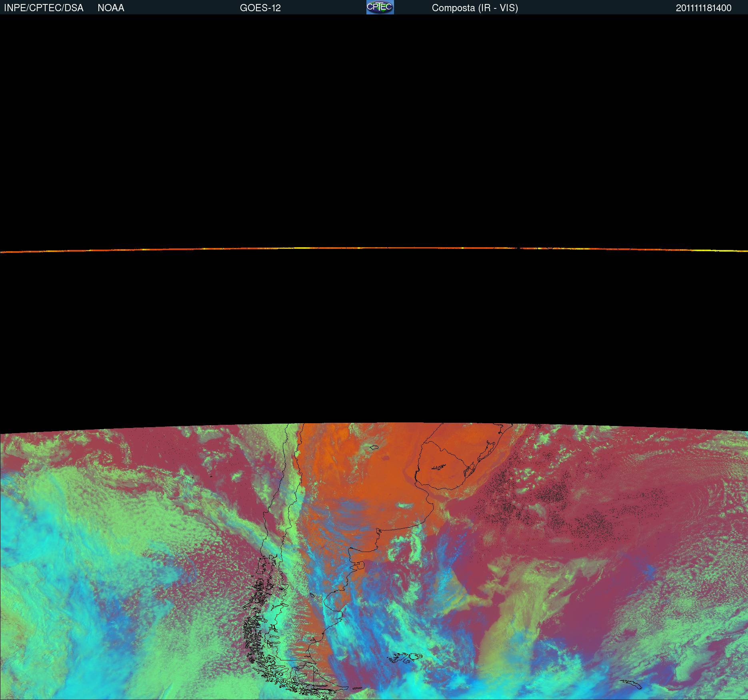Select the Río Negro reservoir inside Uruguay
Viewport: 748px width, 700px height.
tap(439, 466)
